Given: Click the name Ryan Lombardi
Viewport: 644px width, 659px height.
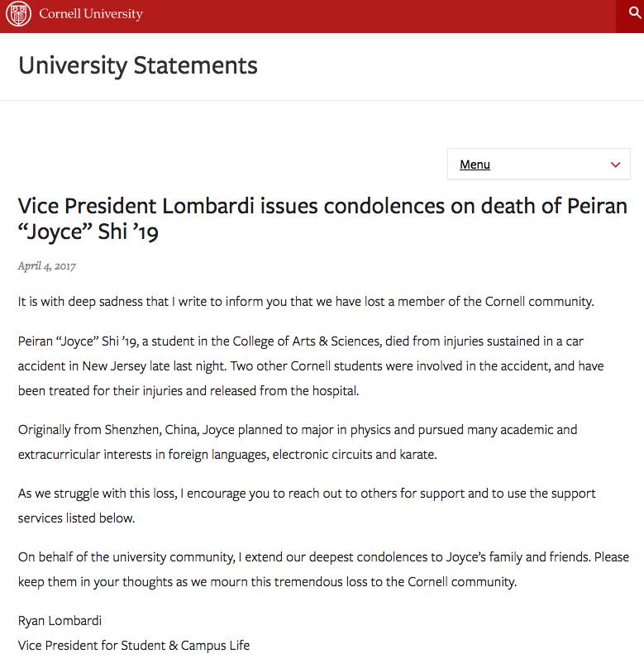Looking at the screenshot, I should [60, 621].
